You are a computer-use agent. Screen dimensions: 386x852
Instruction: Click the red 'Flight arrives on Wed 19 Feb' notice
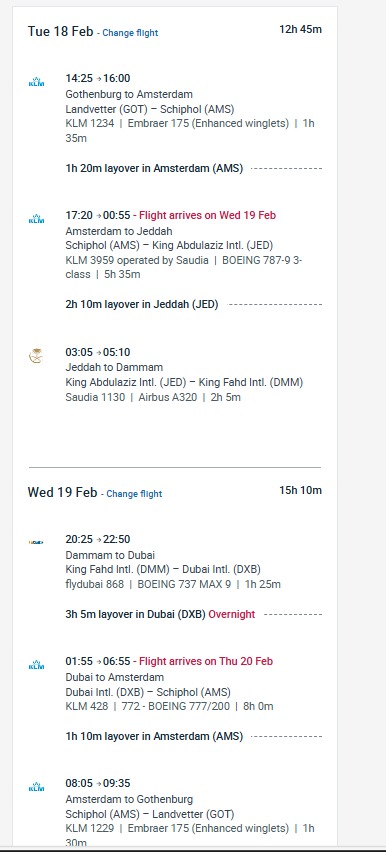208,215
